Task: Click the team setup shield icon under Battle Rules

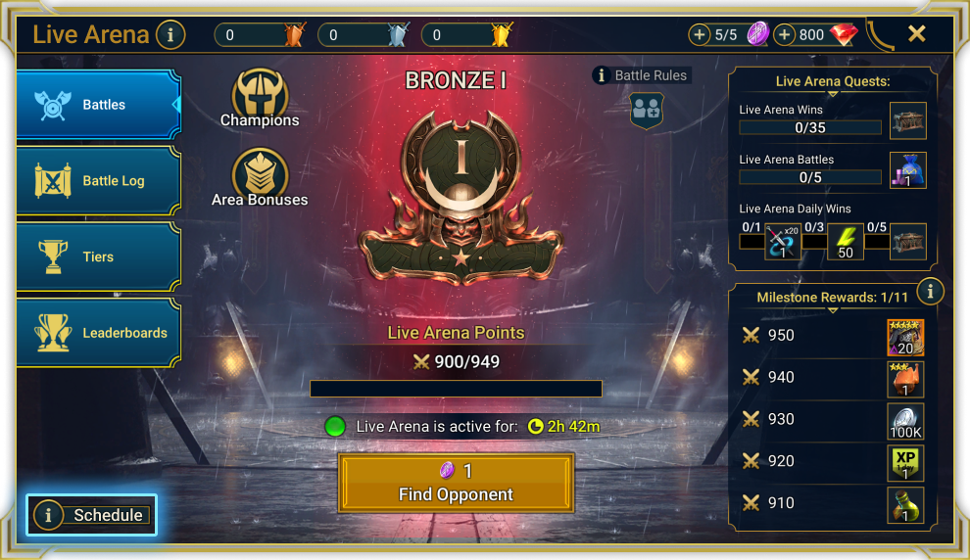Action: click(647, 111)
